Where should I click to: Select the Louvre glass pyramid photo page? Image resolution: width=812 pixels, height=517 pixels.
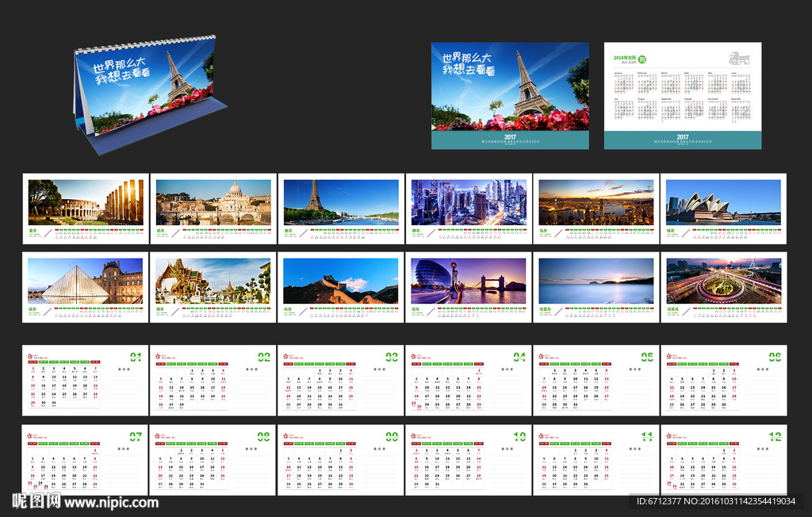click(86, 288)
